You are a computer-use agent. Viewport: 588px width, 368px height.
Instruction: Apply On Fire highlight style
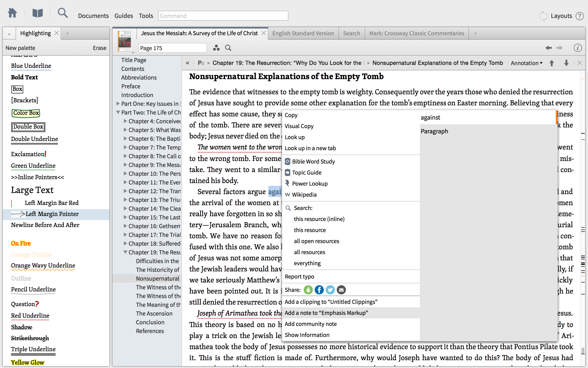pos(21,243)
